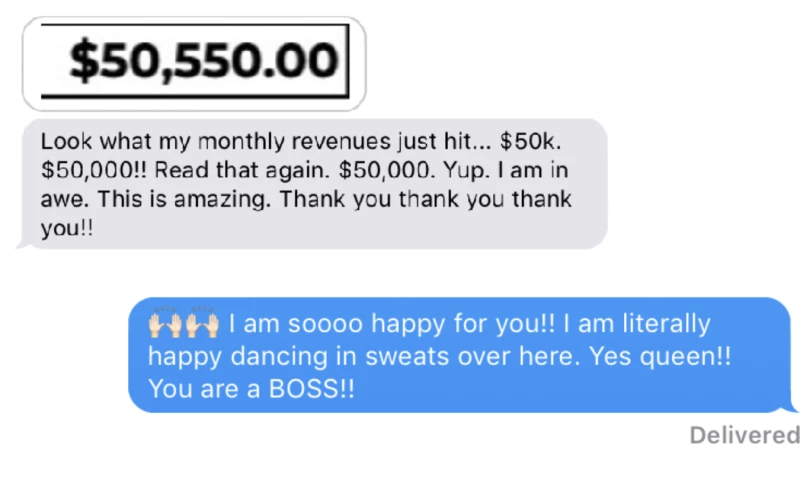Image resolution: width=800 pixels, height=480 pixels.
Task: Click the final "you!!" in gray bubble
Action: pyautogui.click(x=67, y=228)
